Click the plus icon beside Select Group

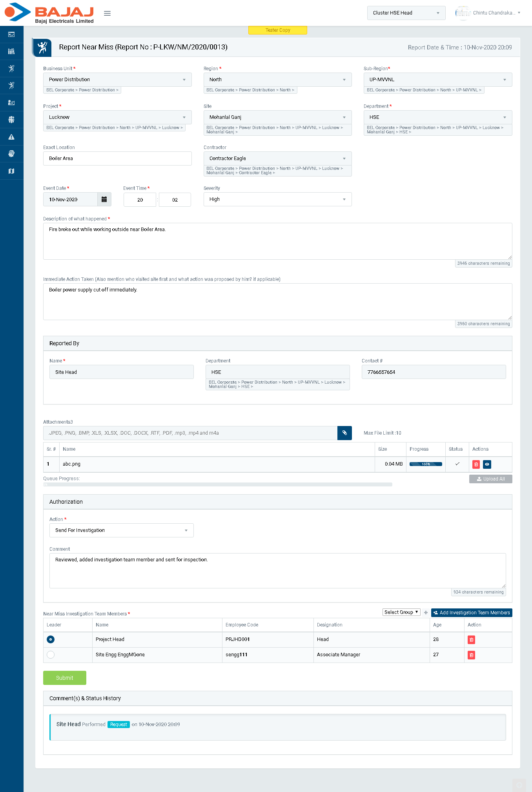pyautogui.click(x=426, y=612)
